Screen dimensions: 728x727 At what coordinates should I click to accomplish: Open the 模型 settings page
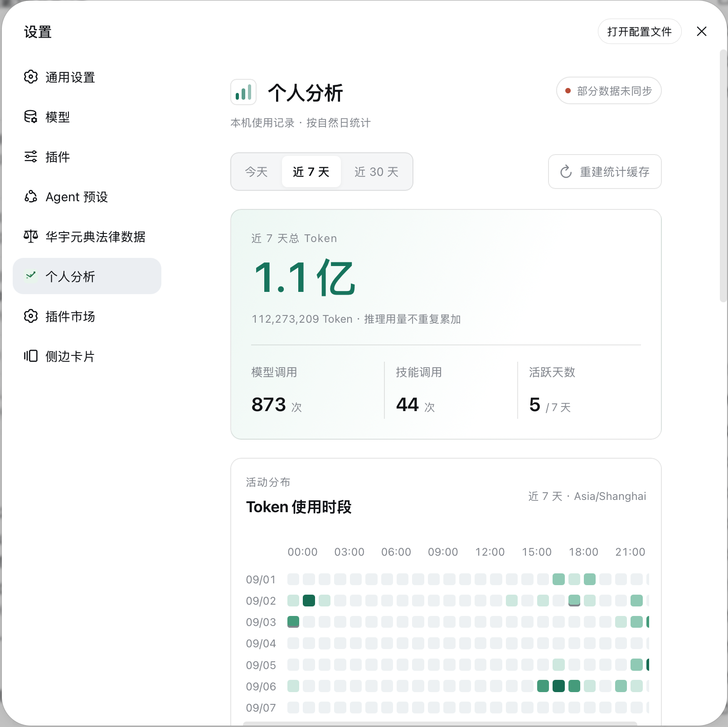pyautogui.click(x=87, y=117)
